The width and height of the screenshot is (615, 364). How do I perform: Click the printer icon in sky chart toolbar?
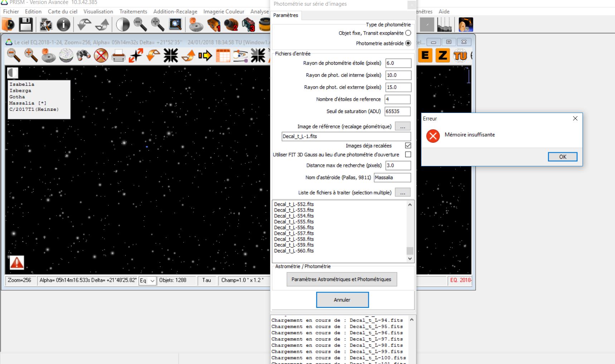tap(118, 56)
